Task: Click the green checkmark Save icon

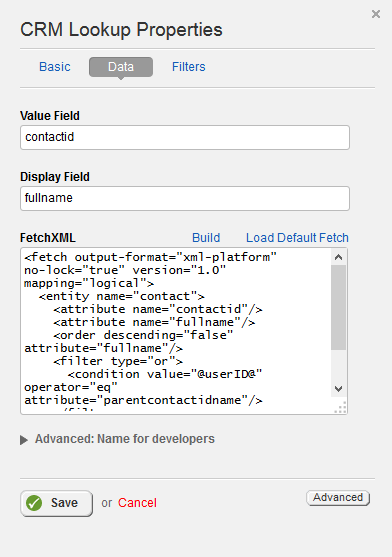Action: (34, 503)
